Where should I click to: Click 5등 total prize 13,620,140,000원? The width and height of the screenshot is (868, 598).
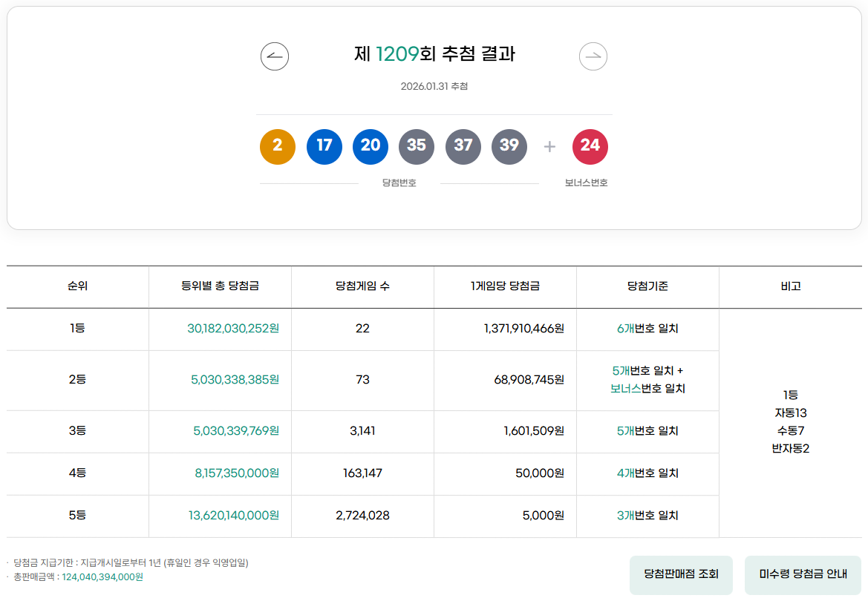(234, 516)
